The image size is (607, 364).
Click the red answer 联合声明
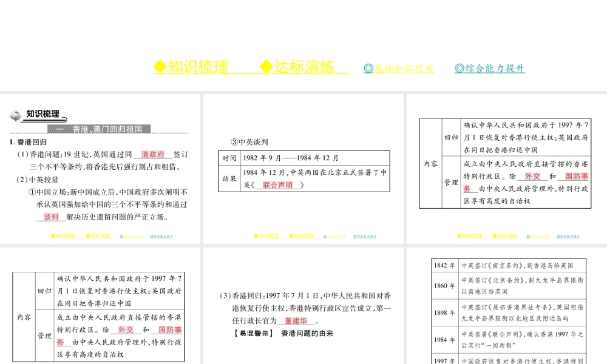277,185
